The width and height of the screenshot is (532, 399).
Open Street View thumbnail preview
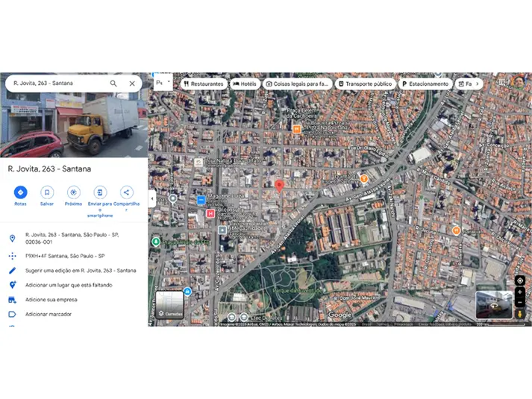494,305
